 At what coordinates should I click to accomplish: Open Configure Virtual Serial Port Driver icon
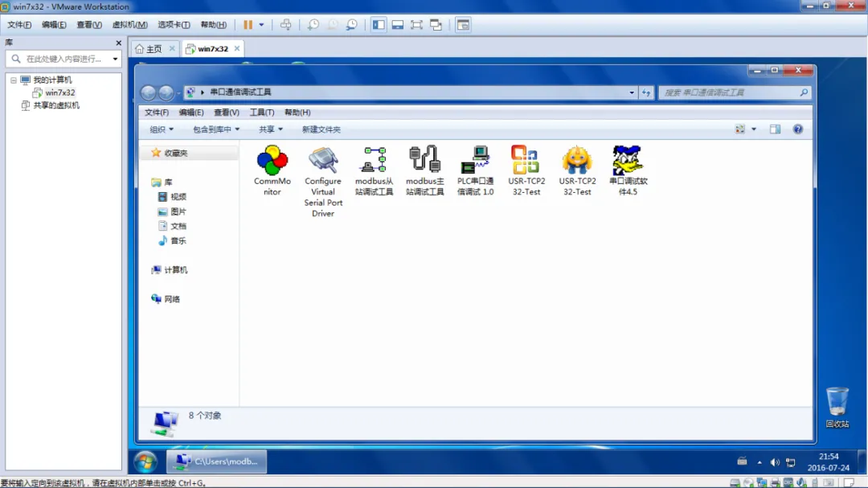tap(323, 182)
